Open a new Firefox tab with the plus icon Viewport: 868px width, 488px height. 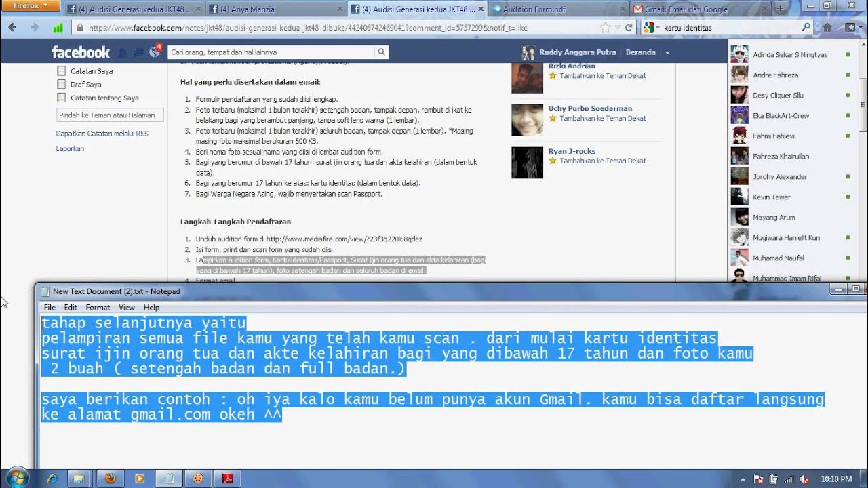coord(778,9)
